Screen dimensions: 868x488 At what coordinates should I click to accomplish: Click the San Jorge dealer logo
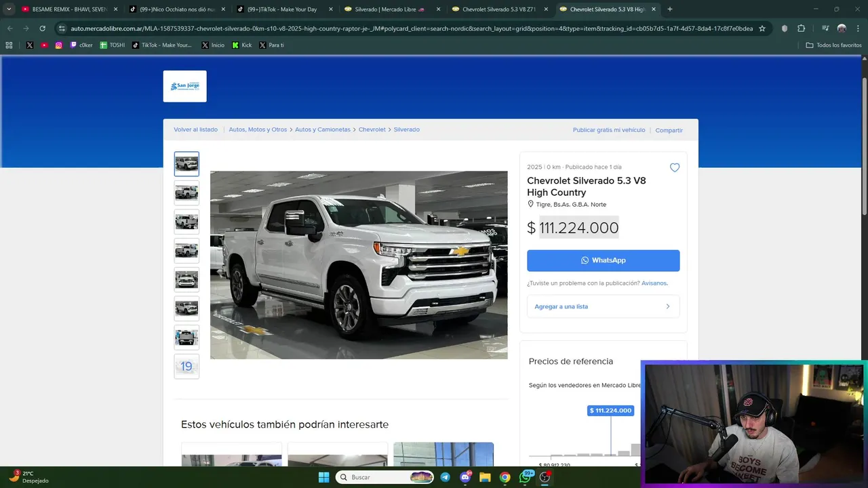(x=184, y=86)
